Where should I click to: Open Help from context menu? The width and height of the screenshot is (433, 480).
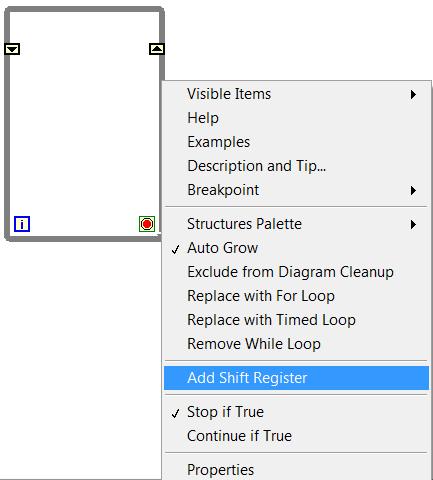click(296, 118)
